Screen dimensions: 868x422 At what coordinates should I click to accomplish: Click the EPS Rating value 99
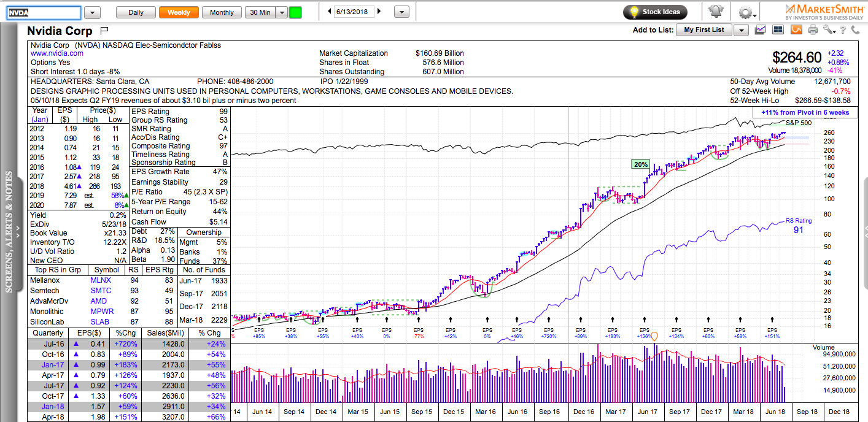point(223,112)
